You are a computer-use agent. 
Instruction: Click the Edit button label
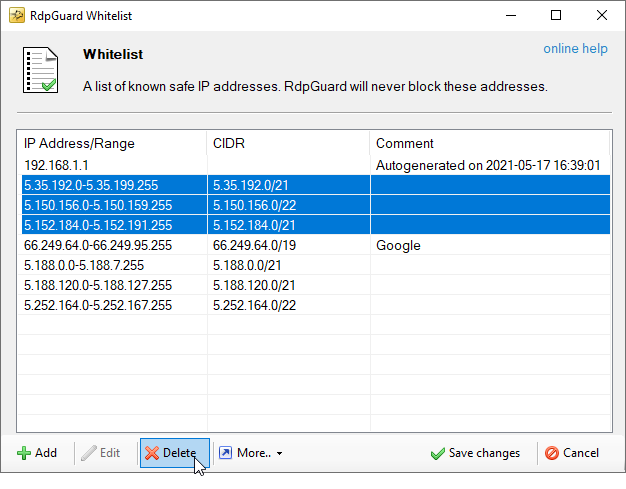pos(110,453)
